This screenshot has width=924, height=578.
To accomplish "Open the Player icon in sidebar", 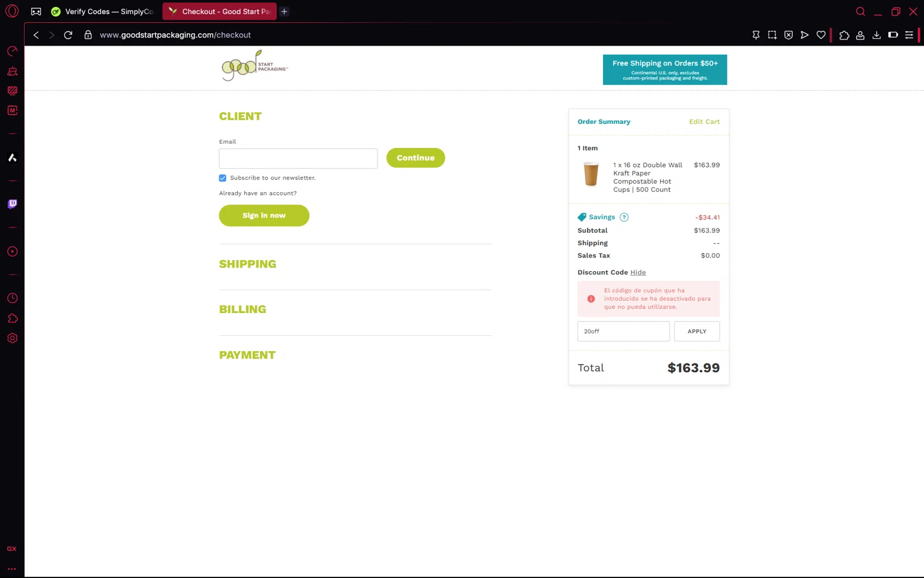I will pos(12,251).
